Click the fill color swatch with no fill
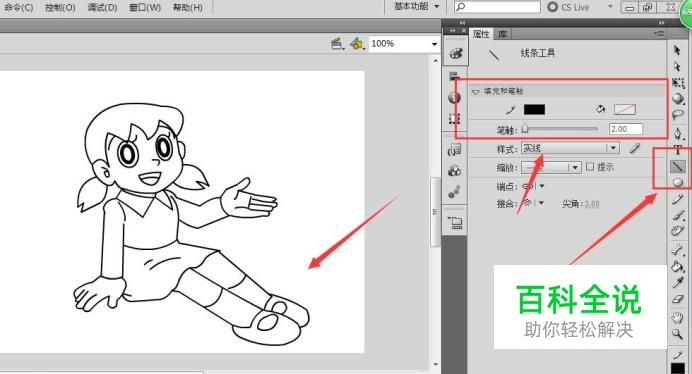692x374 pixels. [624, 110]
